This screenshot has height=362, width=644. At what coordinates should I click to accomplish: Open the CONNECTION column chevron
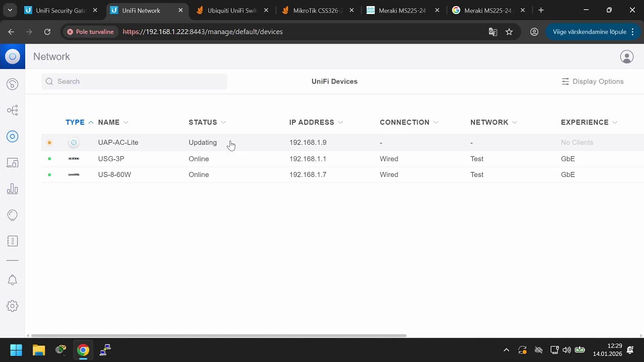tap(436, 122)
